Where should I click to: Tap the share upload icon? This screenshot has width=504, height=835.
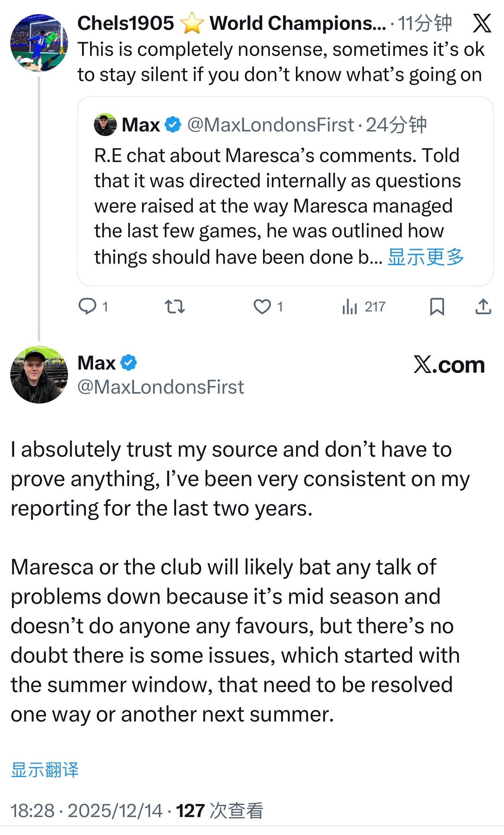[x=483, y=306]
